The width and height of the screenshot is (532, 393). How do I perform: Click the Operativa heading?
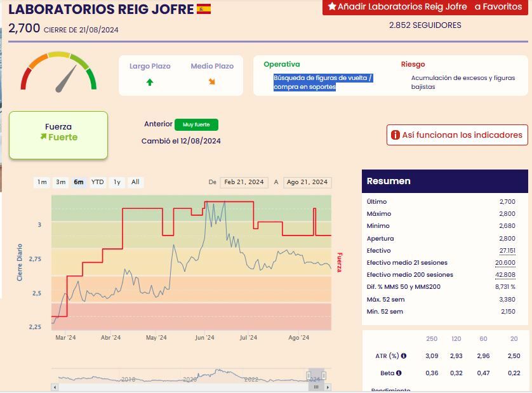point(282,65)
